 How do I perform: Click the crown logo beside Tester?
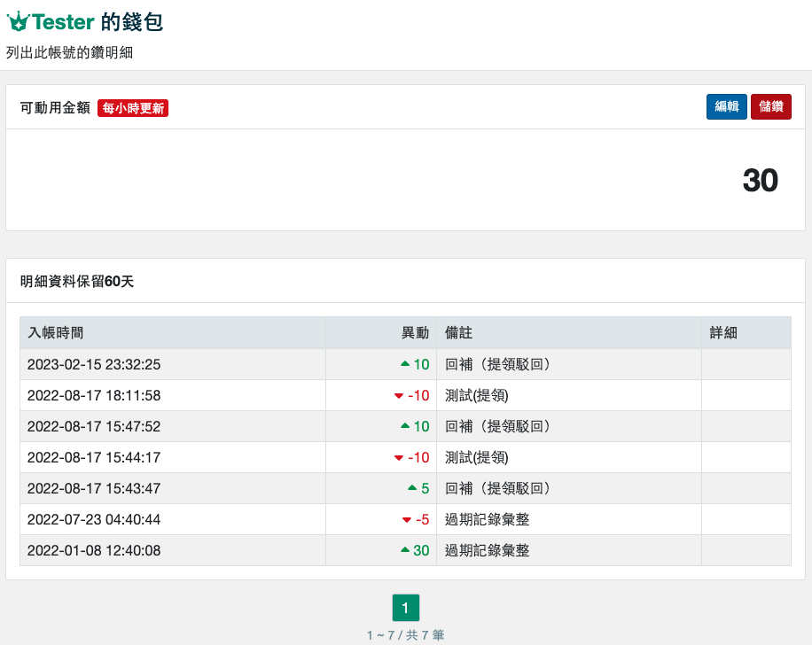pyautogui.click(x=18, y=22)
